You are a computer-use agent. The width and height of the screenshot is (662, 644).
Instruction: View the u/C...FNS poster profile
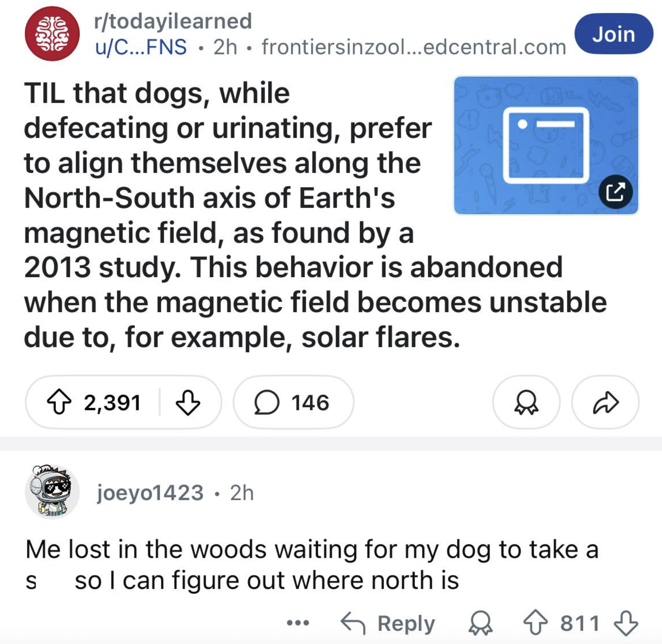[x=141, y=47]
